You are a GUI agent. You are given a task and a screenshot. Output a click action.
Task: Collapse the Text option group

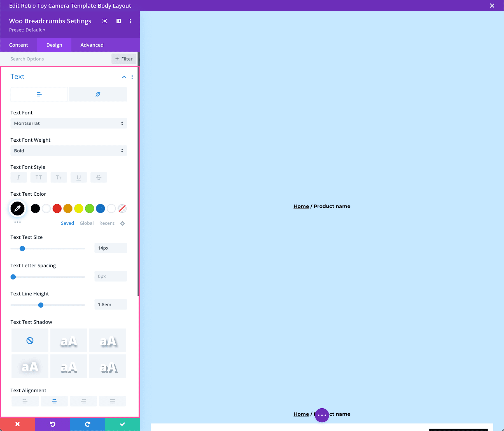coord(124,77)
